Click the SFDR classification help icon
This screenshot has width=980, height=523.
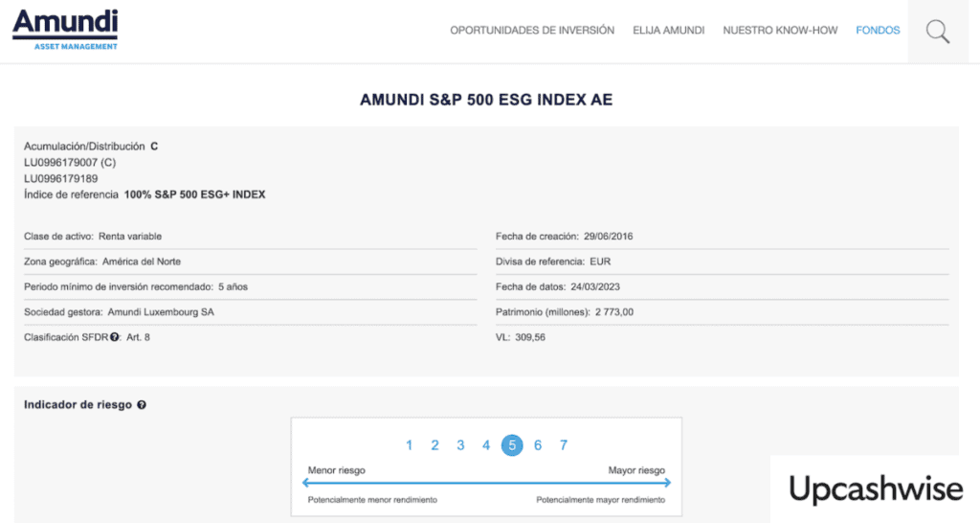115,337
